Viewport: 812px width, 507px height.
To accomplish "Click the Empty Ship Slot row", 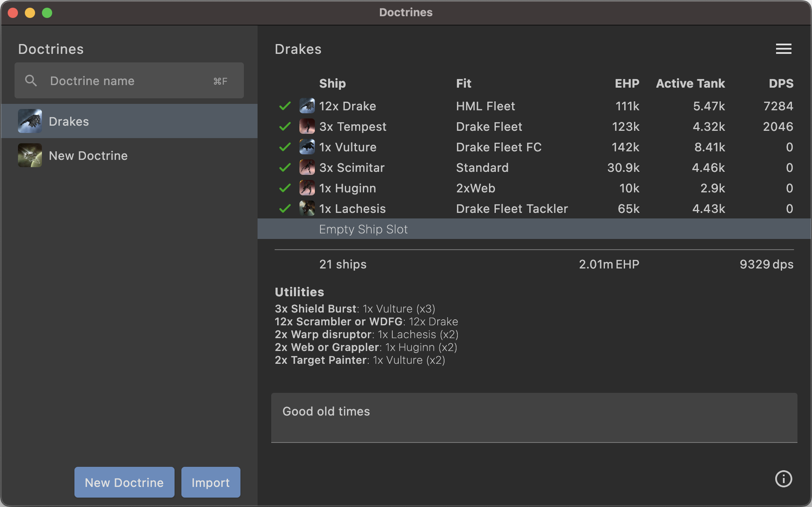I will 534,229.
